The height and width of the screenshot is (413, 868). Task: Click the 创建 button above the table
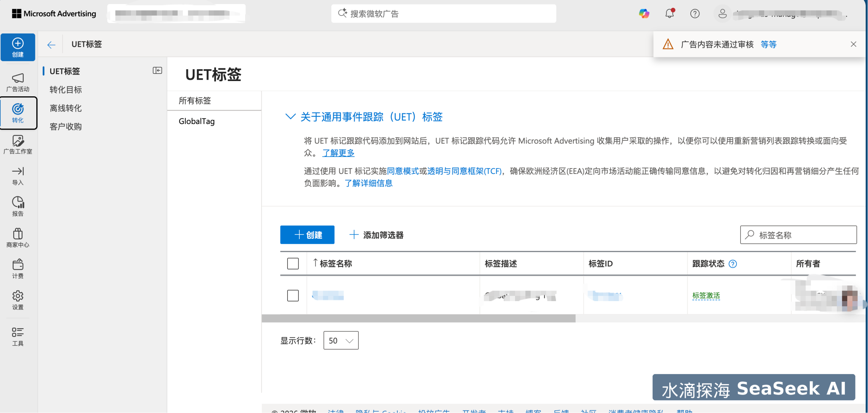tap(307, 235)
